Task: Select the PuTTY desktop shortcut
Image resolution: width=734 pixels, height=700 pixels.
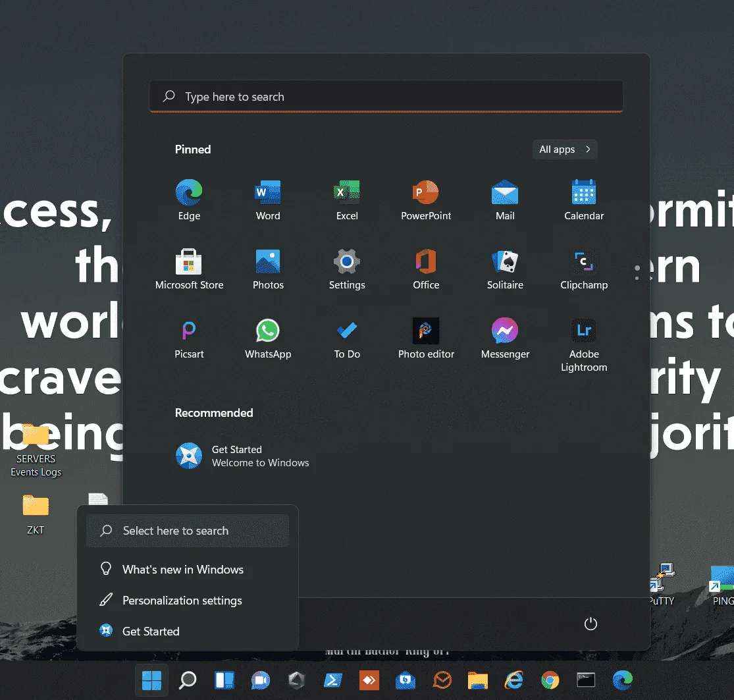Action: click(662, 584)
